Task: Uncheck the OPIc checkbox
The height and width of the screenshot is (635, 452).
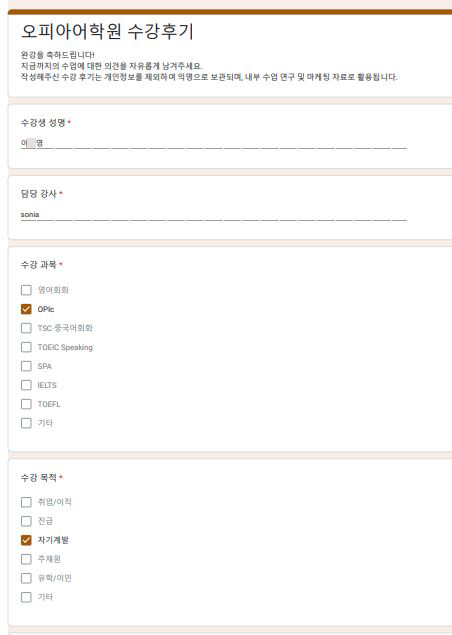Action: click(x=26, y=309)
